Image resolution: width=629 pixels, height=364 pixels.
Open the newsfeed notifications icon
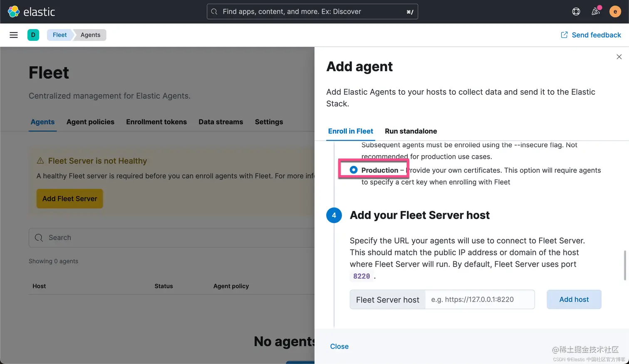pos(596,12)
